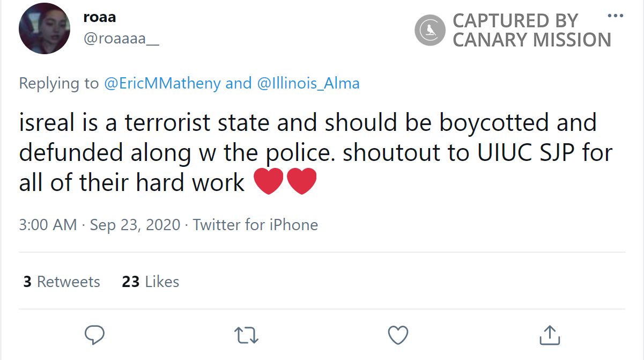Open roaa's profile picture
Image resolution: width=644 pixels, height=360 pixels.
pos(45,28)
